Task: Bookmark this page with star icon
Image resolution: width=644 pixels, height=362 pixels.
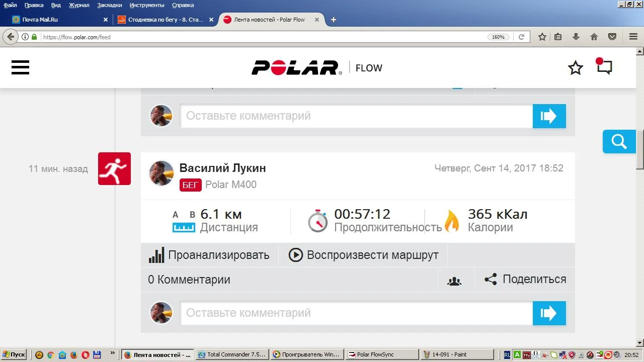Action: (x=542, y=37)
